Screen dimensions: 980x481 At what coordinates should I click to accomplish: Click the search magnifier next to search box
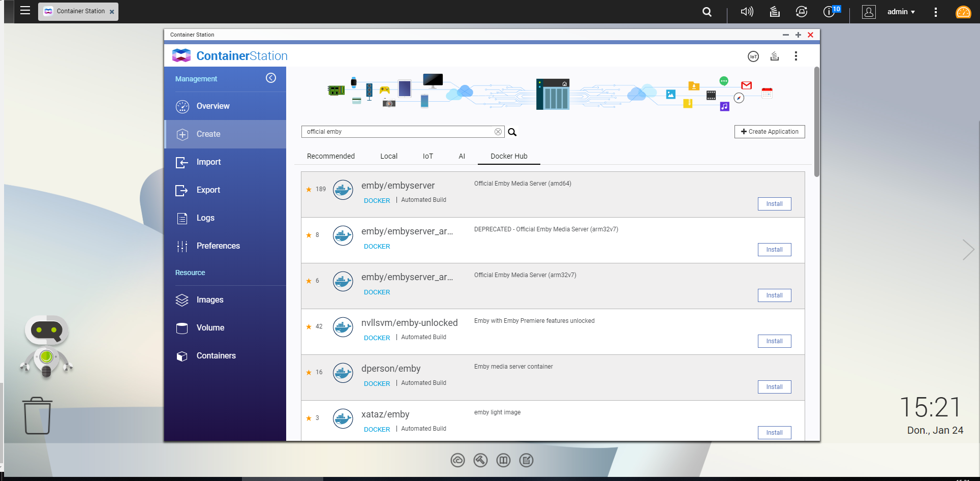click(x=512, y=132)
